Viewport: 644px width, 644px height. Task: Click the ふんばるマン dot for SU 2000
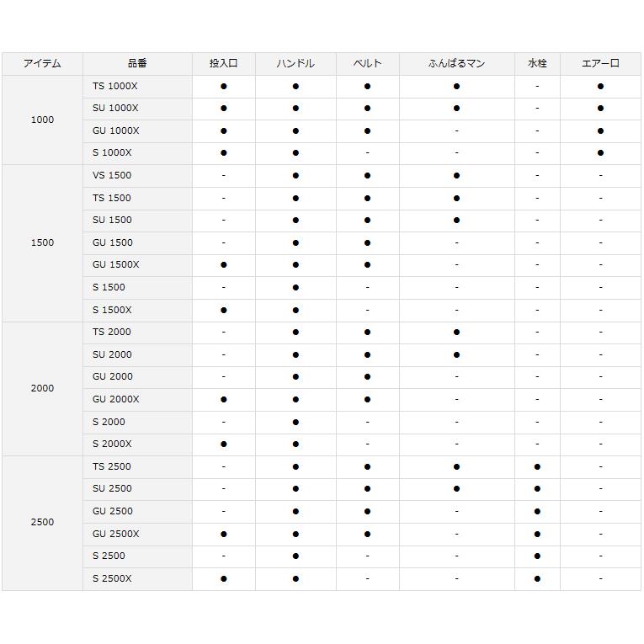click(x=457, y=355)
